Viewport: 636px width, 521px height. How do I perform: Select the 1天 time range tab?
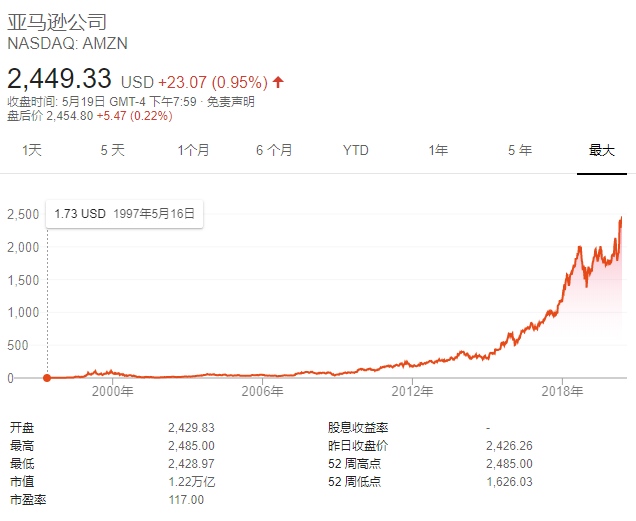33,150
